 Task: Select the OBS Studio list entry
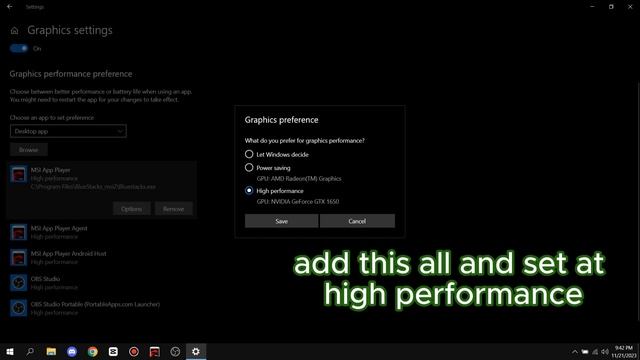pos(101,283)
